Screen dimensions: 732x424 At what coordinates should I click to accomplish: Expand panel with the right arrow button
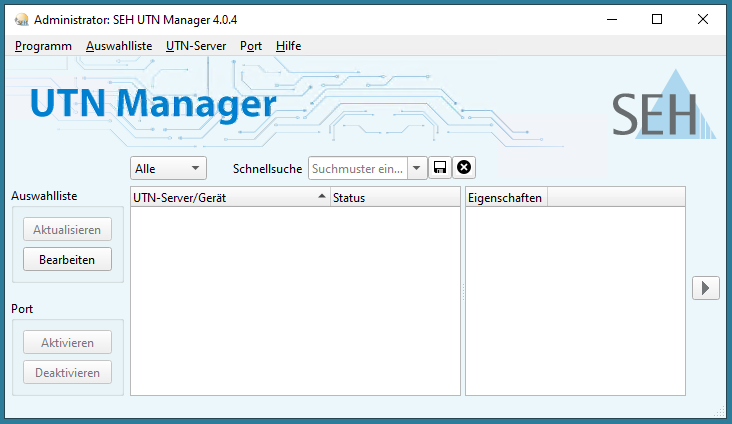pos(705,288)
